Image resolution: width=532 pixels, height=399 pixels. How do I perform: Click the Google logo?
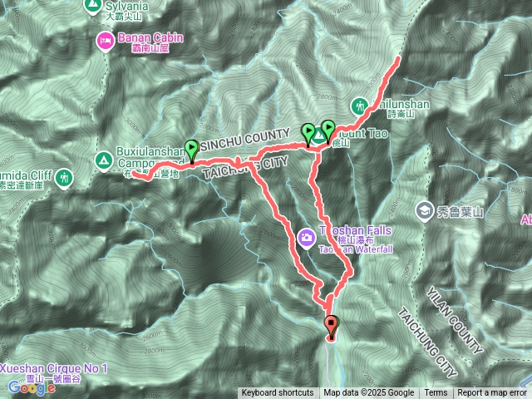coord(32,387)
